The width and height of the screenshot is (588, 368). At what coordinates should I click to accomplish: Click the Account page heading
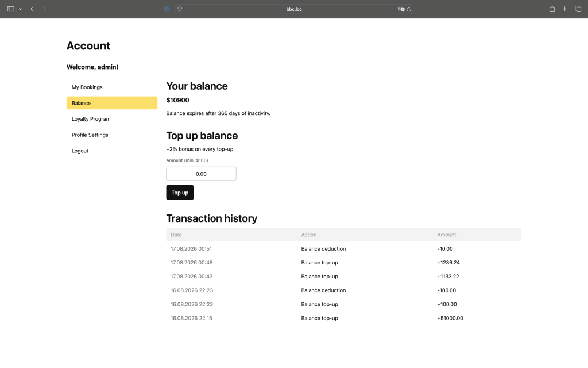88,46
